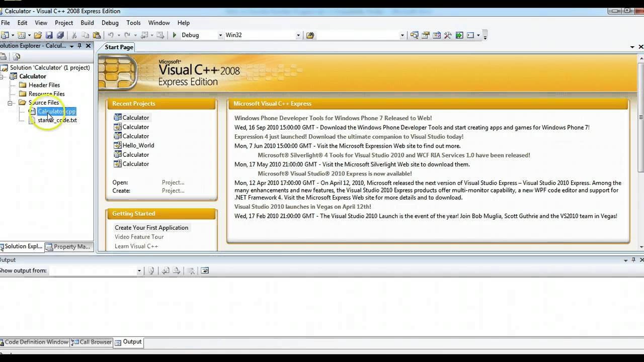Image resolution: width=644 pixels, height=362 pixels.
Task: Click Create Your First Application link
Action: pos(151,228)
